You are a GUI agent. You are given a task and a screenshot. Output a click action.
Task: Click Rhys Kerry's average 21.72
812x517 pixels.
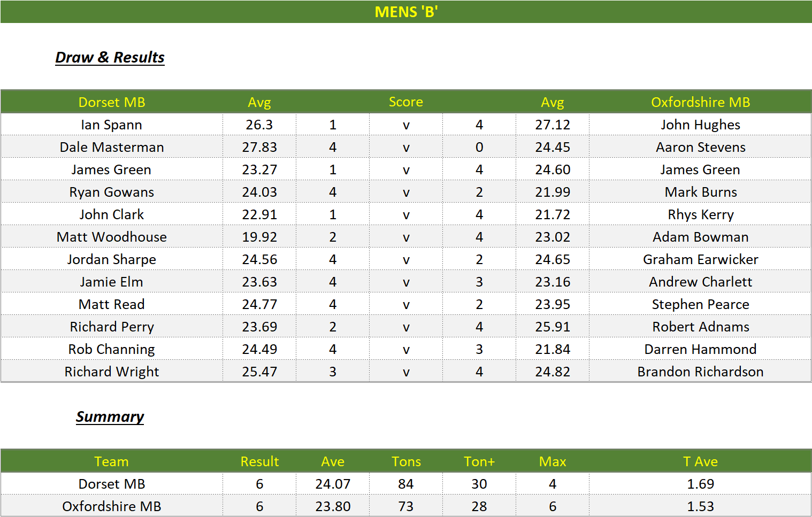pos(553,214)
